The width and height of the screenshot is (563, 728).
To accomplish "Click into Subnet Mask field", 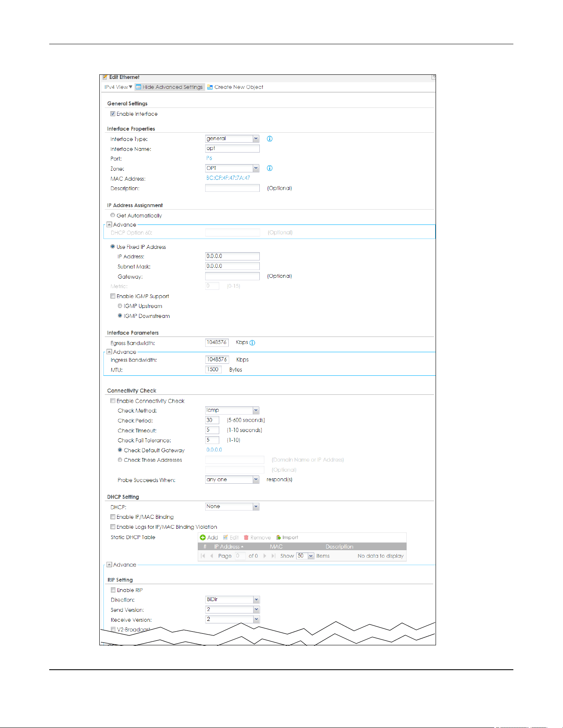I will [x=232, y=266].
